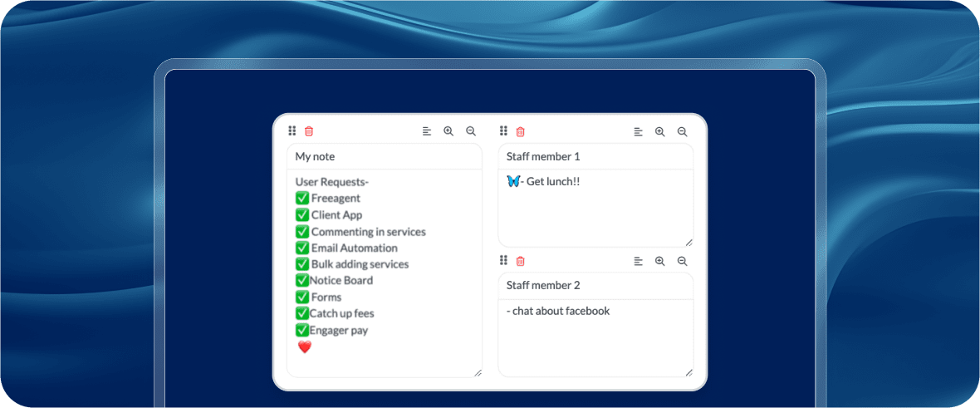This screenshot has height=408, width=980.
Task: Delete the Staff member 2 note
Action: (x=521, y=261)
